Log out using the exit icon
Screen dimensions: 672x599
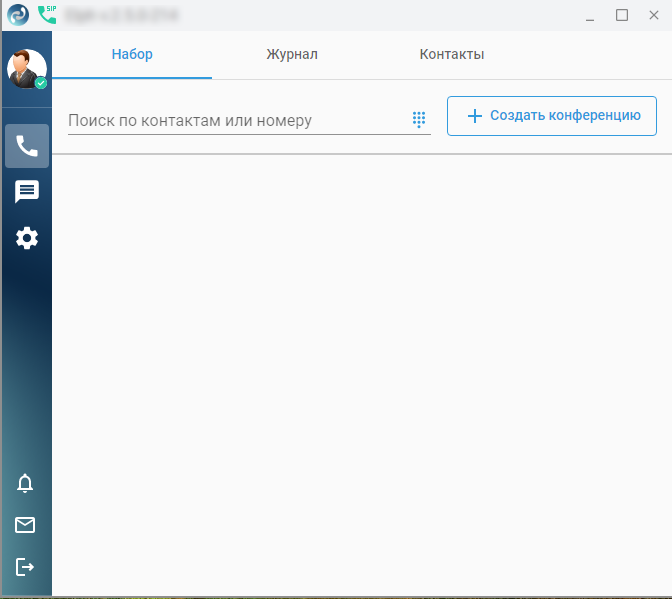pyautogui.click(x=25, y=567)
